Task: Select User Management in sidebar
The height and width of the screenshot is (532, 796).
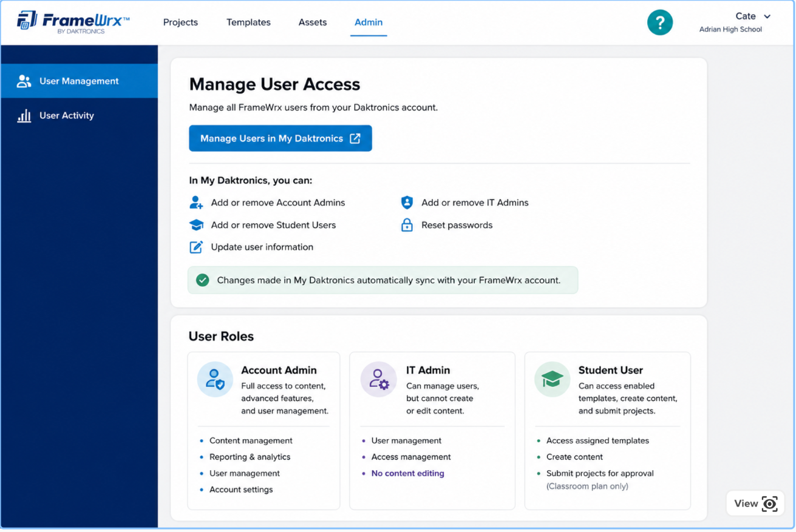Action: pyautogui.click(x=80, y=81)
